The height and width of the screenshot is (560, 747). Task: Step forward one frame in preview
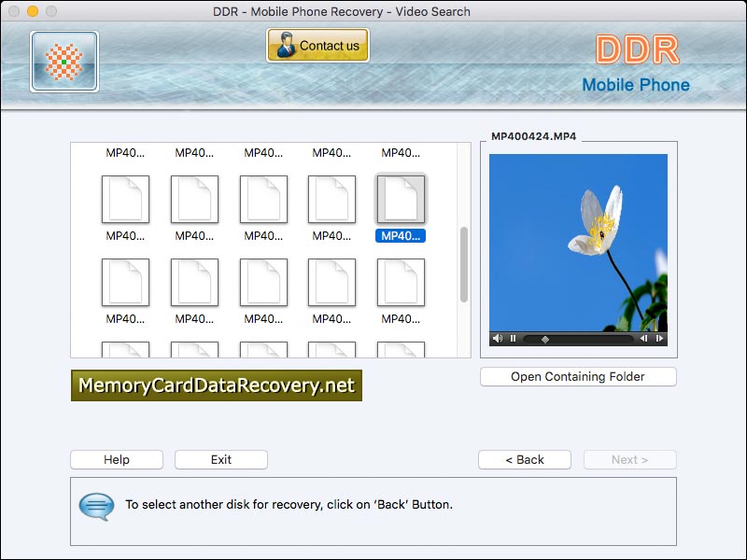click(660, 340)
